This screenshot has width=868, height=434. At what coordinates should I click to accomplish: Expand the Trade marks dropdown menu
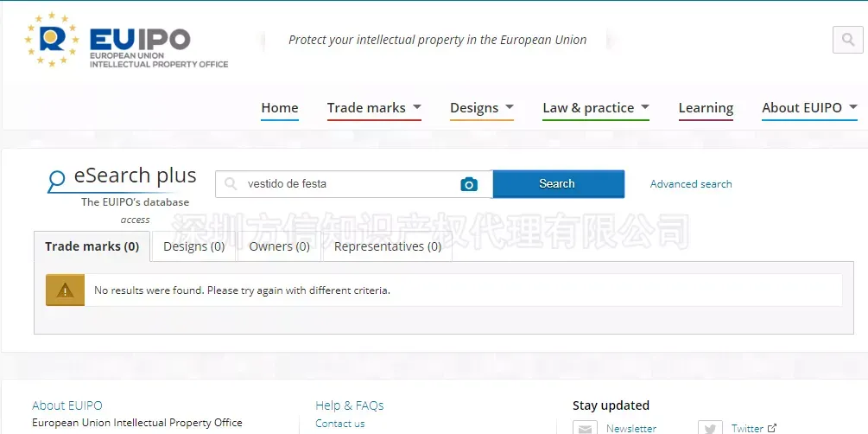(374, 108)
